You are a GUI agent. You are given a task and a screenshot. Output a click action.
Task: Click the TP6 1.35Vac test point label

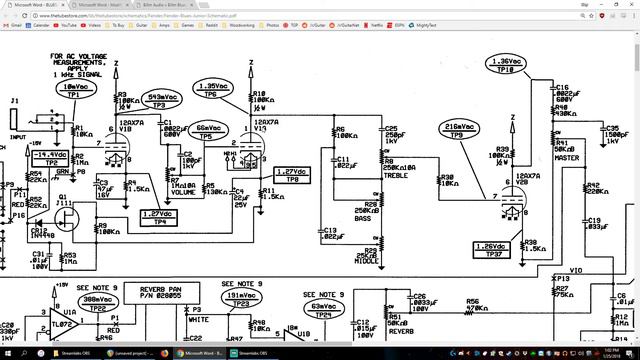coord(213,89)
